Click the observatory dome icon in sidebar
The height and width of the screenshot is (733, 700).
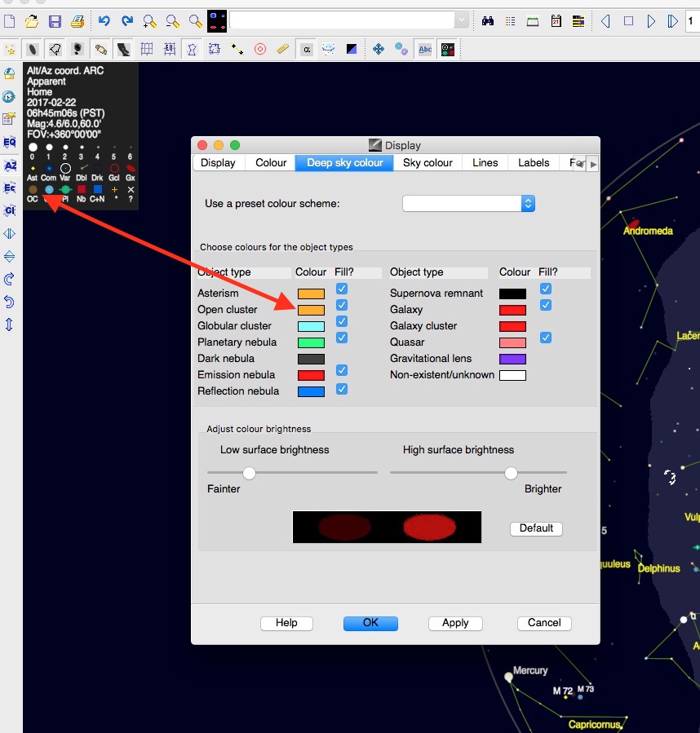click(9, 74)
